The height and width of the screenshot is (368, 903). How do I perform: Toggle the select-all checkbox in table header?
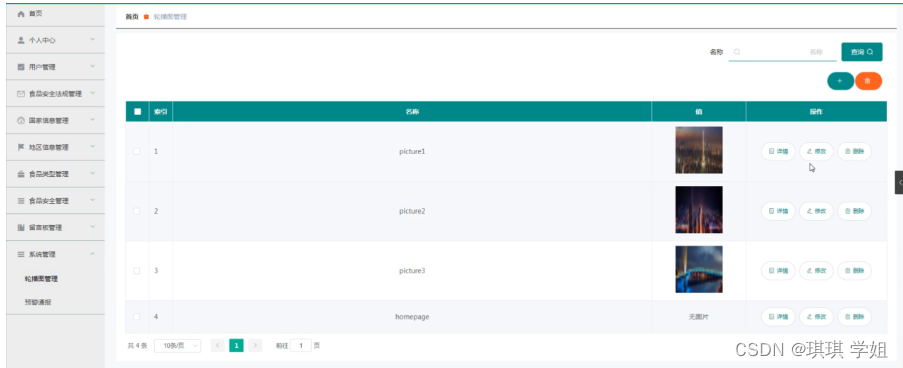click(x=137, y=112)
